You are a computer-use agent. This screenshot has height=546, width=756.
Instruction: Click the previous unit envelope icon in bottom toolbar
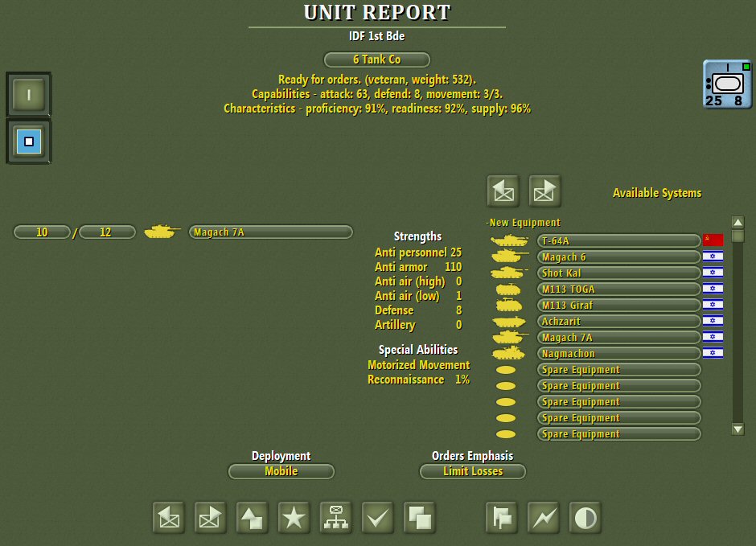coord(169,518)
